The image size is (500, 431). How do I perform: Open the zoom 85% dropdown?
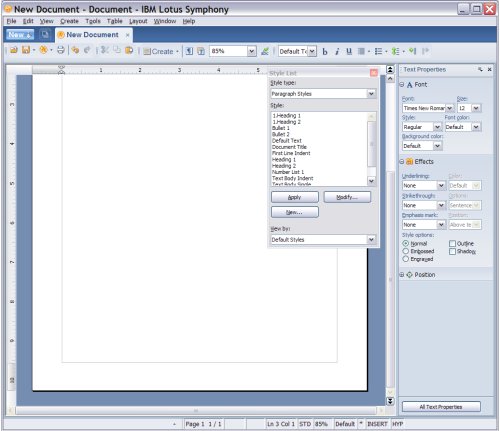point(252,51)
